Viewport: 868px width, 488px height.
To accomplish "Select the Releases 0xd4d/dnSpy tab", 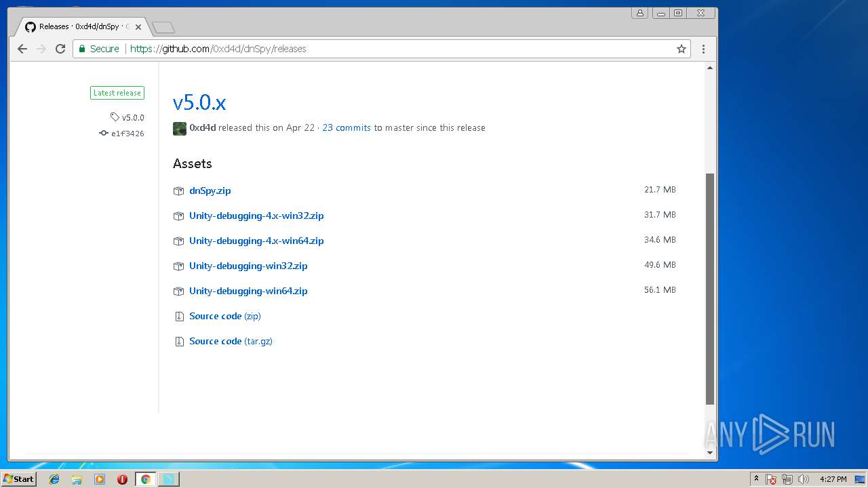I will pos(81,27).
